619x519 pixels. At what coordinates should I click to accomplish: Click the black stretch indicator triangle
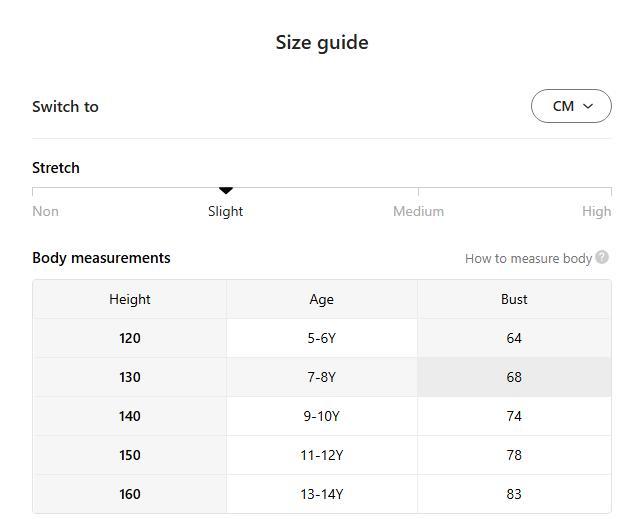pos(226,190)
